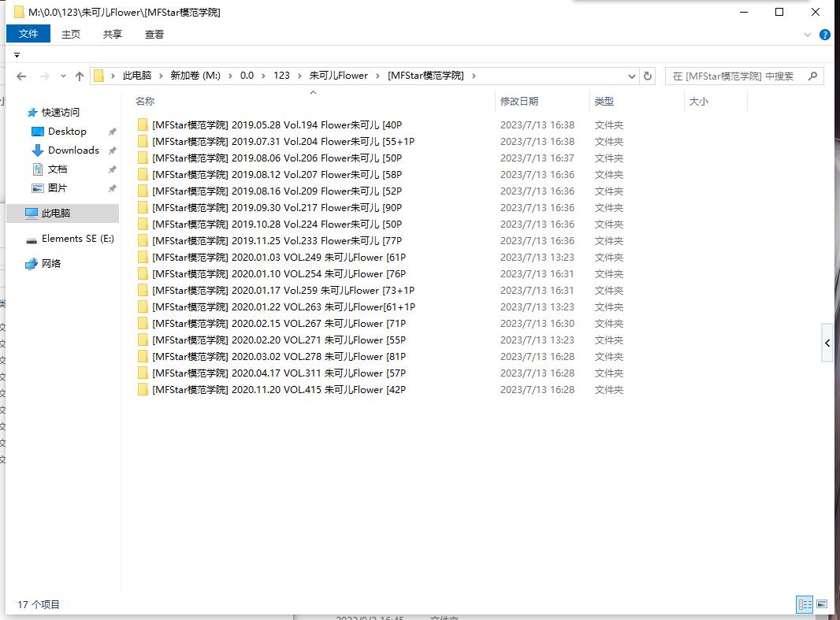This screenshot has height=620, width=840.
Task: Click the [MFStar模范学院] breadcrumb segment
Action: [x=426, y=76]
